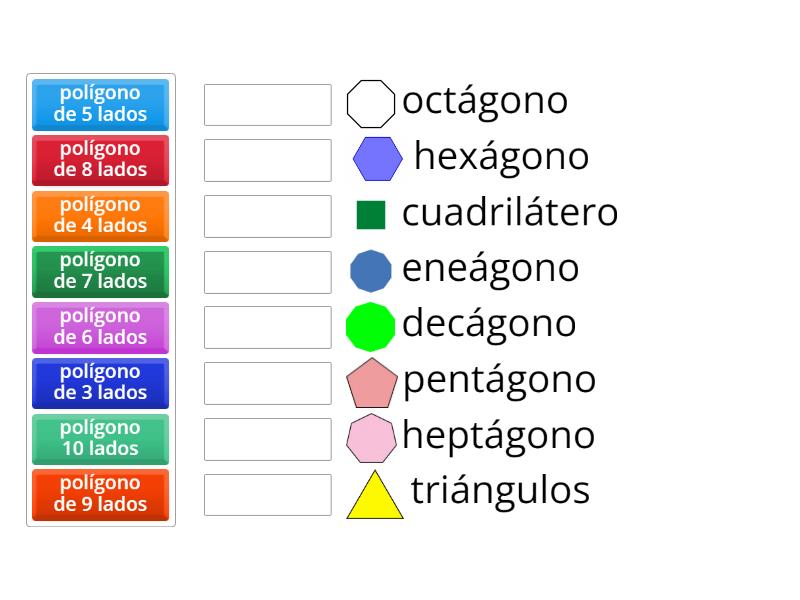This screenshot has width=800, height=600.
Task: Select the answer box next to 'decágono'
Action: coord(268,326)
